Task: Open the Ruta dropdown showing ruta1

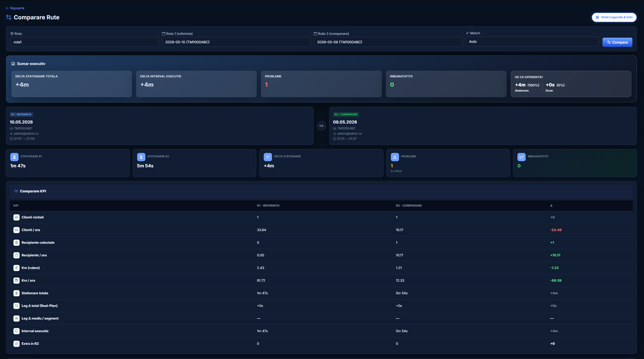Action: [x=84, y=42]
